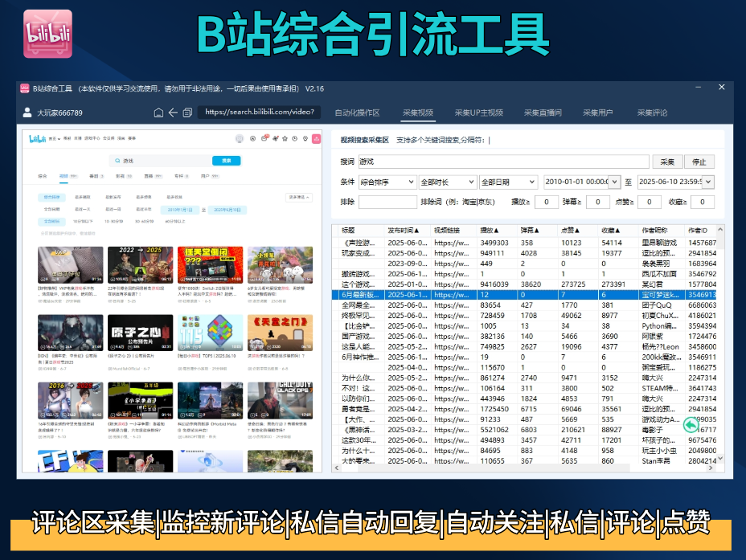Viewport: 746px width, 560px height.
Task: Open messages via the icon with red badge
Action: pyautogui.click(x=265, y=137)
